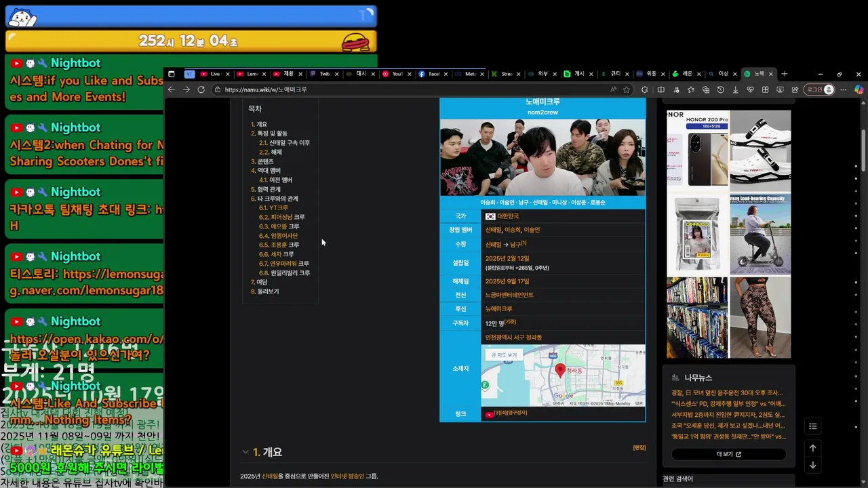Open the 대한민국 country link
The height and width of the screenshot is (488, 868).
pos(508,216)
